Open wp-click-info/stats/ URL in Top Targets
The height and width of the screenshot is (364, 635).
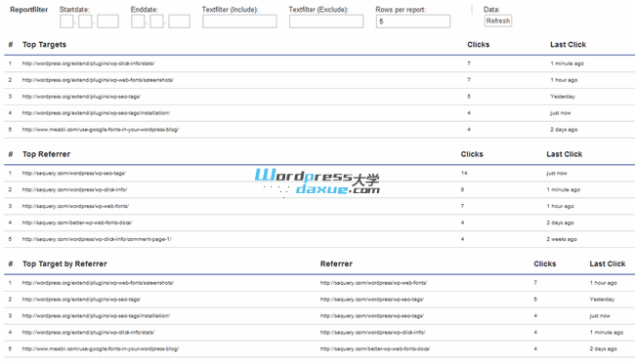pos(88,63)
